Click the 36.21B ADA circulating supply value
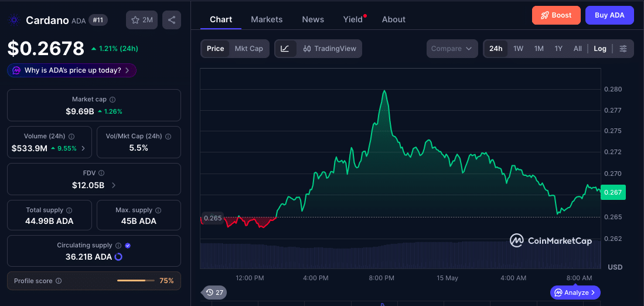The width and height of the screenshot is (644, 306). (88, 257)
